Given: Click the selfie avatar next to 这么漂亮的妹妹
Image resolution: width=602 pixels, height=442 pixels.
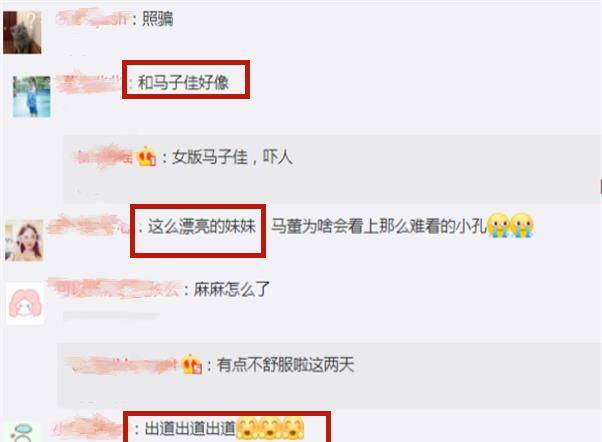Looking at the screenshot, I should point(24,240).
